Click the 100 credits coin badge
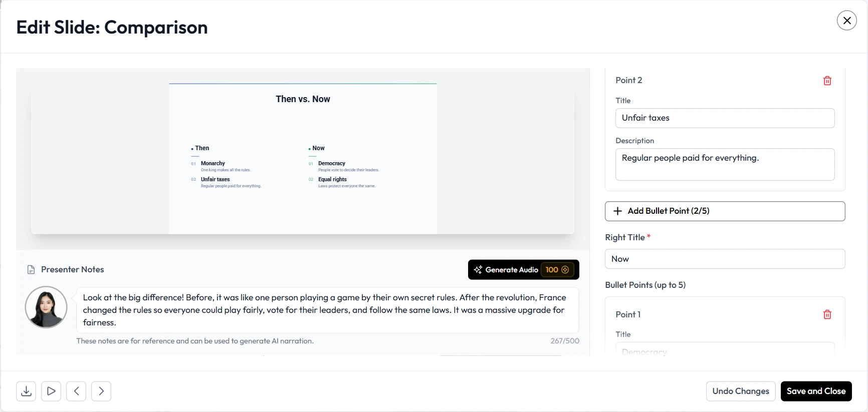Screen dimensions: 868x412 [x=557, y=270]
